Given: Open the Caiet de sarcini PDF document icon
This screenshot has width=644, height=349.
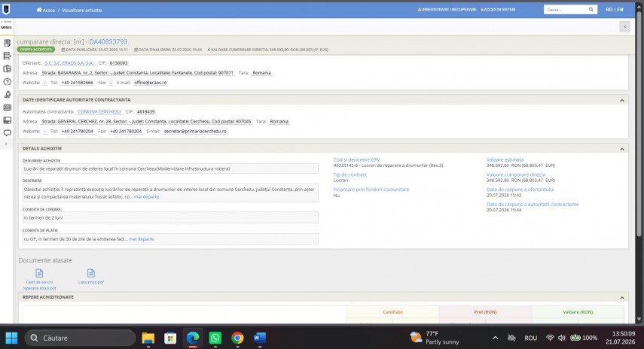Looking at the screenshot, I should 39,273.
